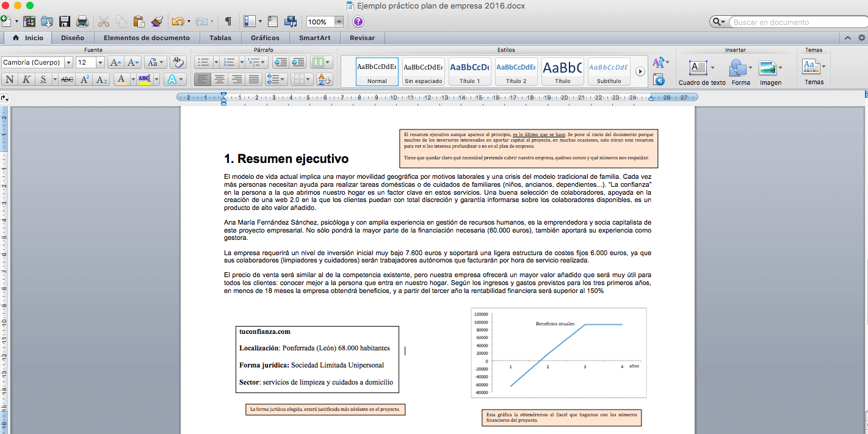Screen dimensions: 868x434
Task: Click the Sort A-Z icon
Action: 325,79
